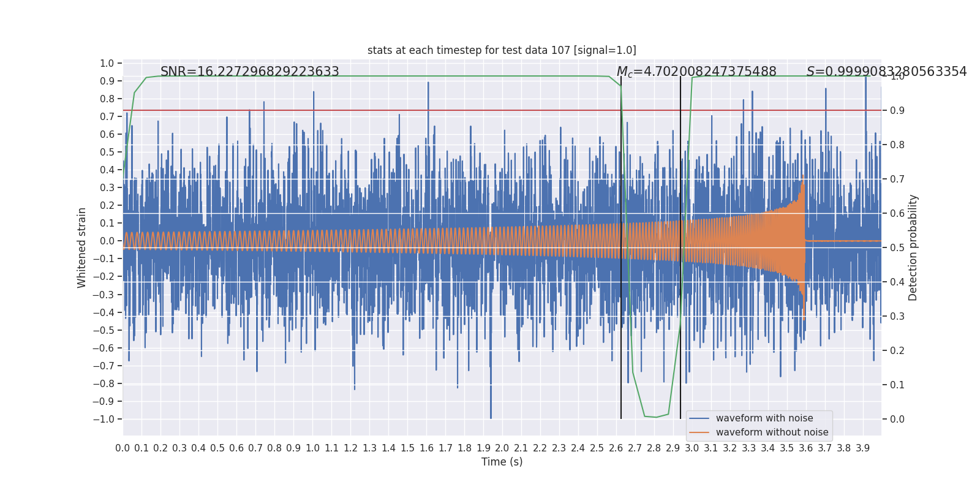Click the 0.0 tick on Detection probability axis

897,420
